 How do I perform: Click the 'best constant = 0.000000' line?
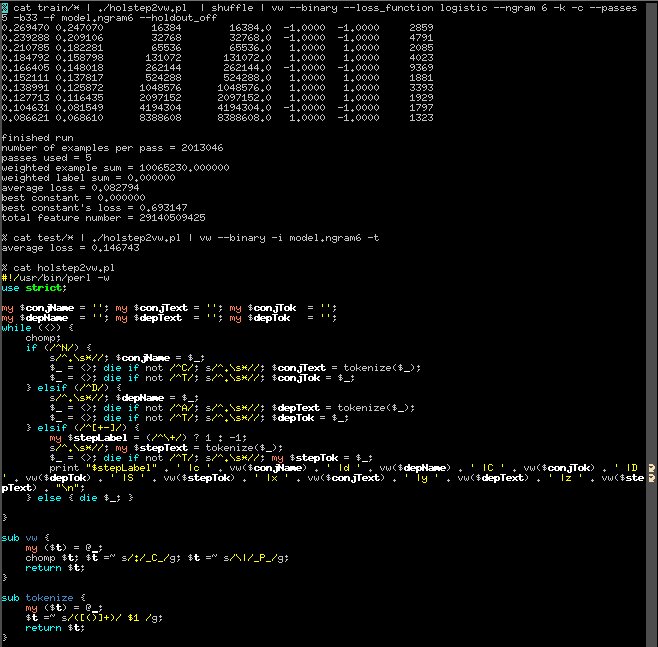click(73, 198)
